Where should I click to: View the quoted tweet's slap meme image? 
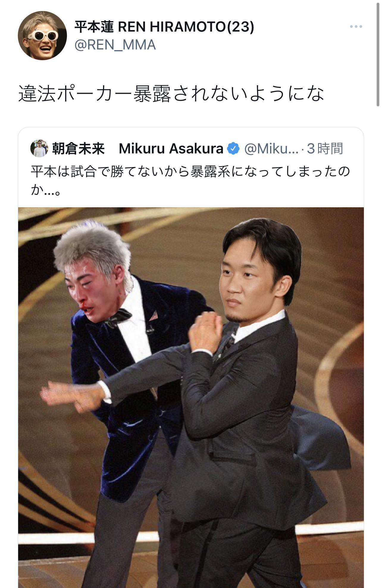[x=191, y=397]
